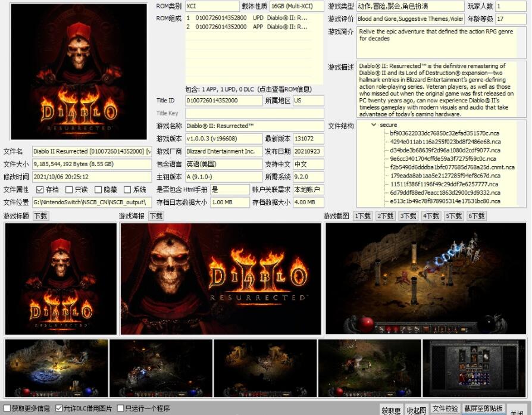Click the 6下载 screenshot download button

click(x=476, y=216)
